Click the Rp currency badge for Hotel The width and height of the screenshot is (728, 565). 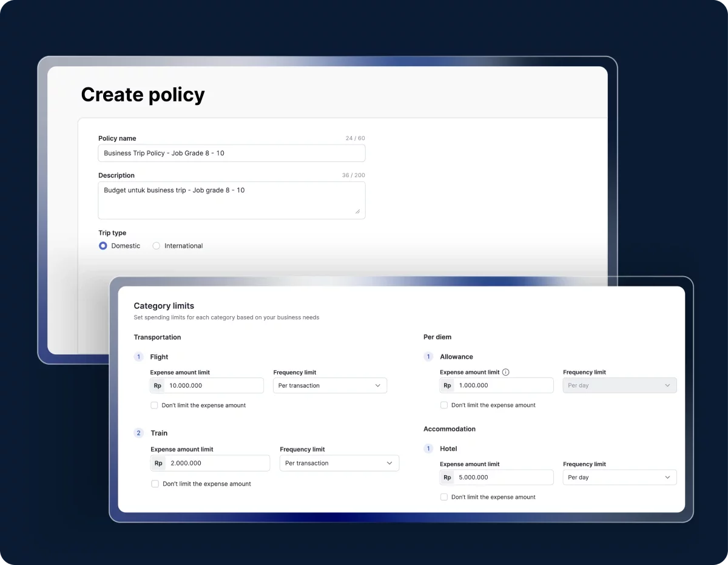pos(447,478)
